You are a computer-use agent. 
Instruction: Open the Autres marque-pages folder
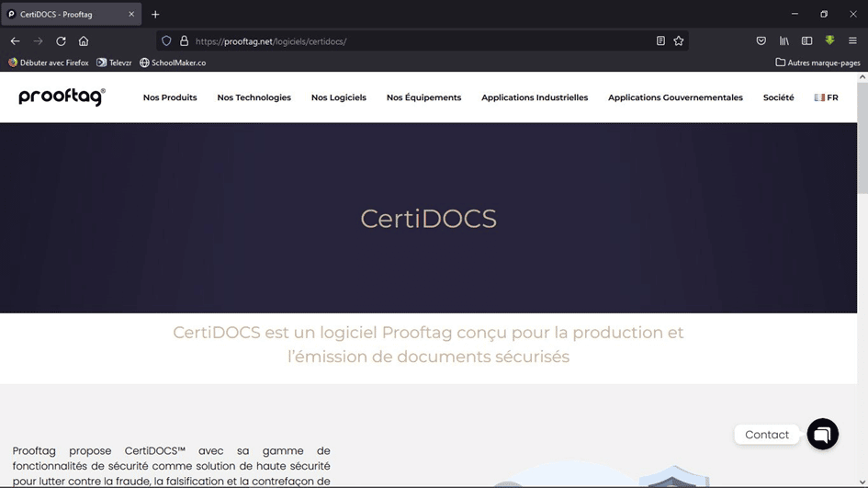[x=817, y=62]
